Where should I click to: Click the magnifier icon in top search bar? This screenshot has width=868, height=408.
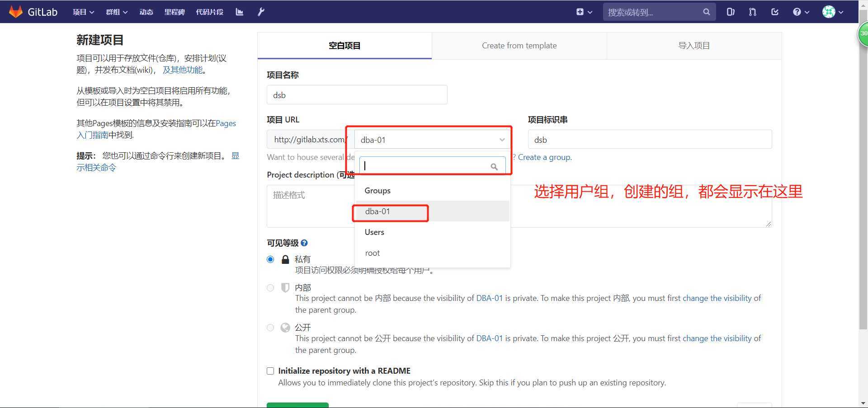coord(707,12)
